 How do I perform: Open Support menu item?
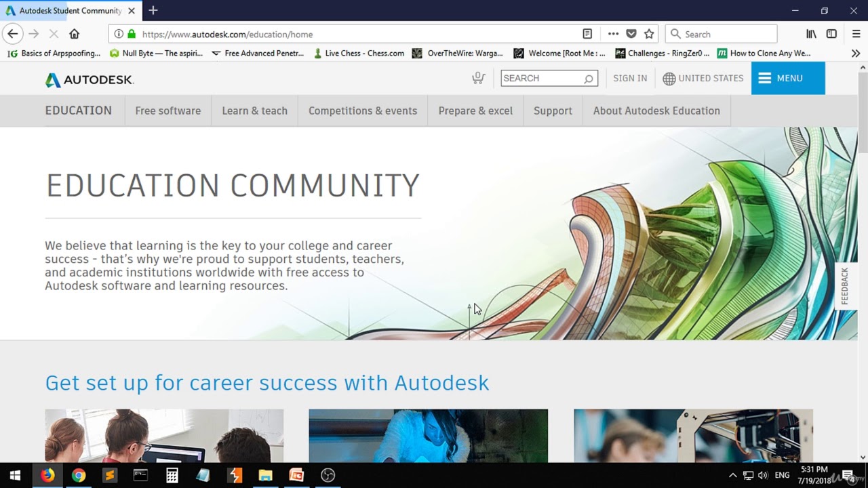click(x=553, y=110)
